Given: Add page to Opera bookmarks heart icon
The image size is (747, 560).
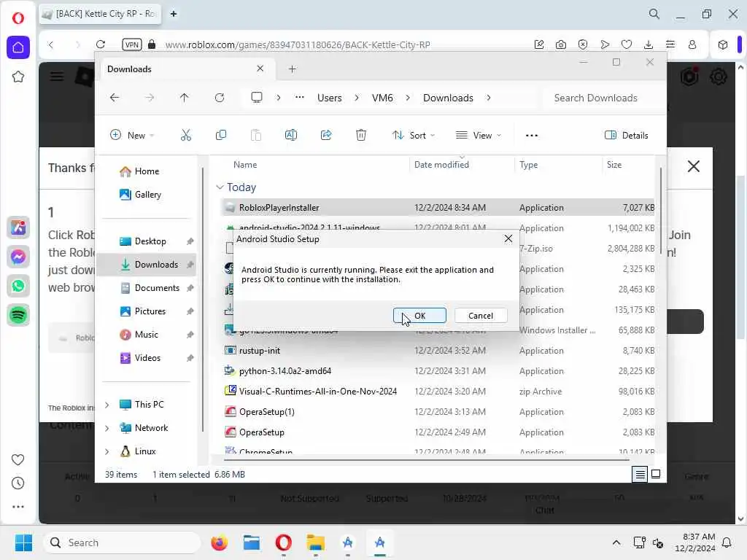Looking at the screenshot, I should point(627,44).
